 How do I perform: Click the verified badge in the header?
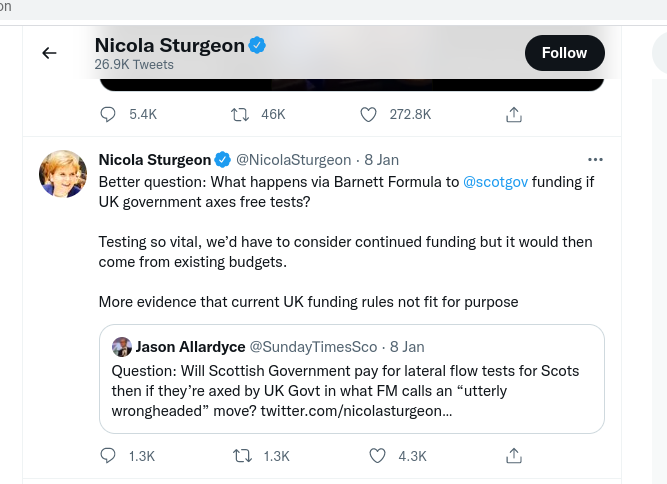257,45
